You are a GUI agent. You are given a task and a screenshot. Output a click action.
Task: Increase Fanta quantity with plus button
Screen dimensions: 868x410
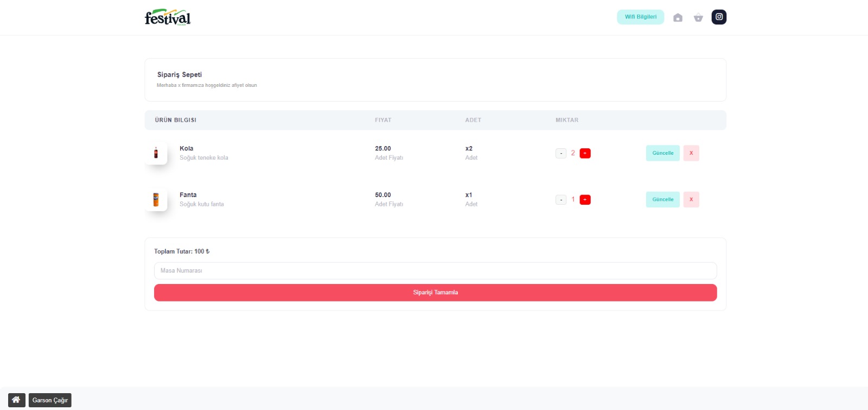pos(585,200)
